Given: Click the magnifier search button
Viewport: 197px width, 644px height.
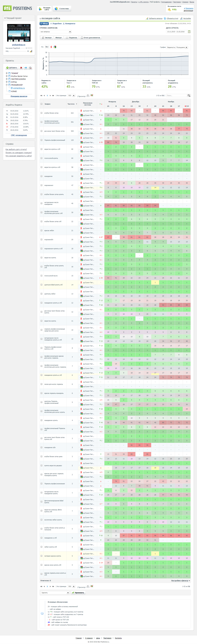Looking at the screenshot, I should pos(189,95).
